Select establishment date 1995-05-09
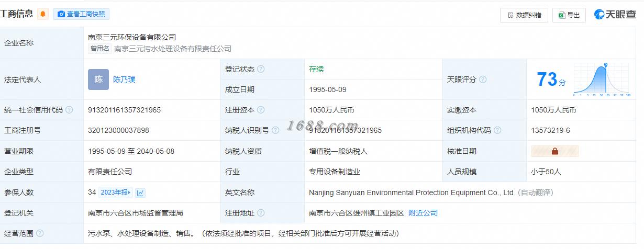 click(x=328, y=89)
